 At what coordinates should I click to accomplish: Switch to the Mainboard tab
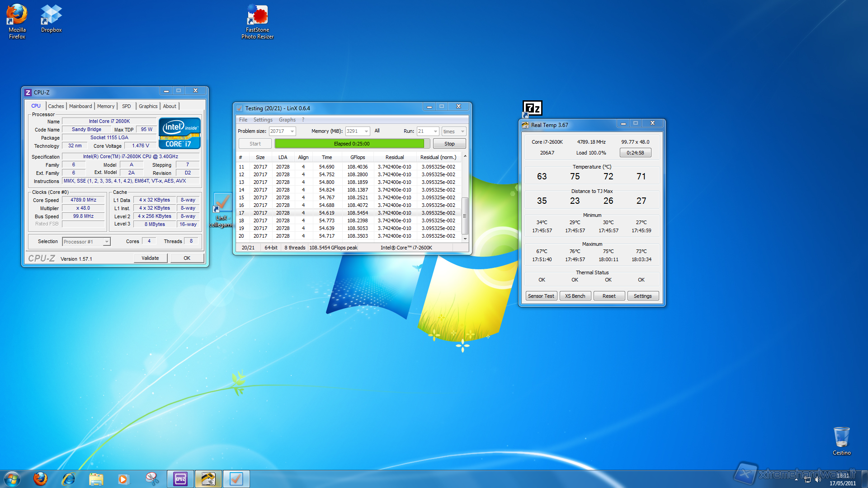pyautogui.click(x=80, y=106)
